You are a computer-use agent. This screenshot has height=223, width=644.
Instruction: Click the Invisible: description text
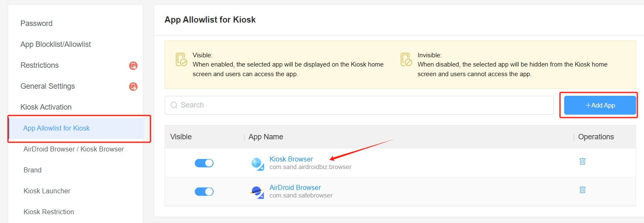(512, 64)
